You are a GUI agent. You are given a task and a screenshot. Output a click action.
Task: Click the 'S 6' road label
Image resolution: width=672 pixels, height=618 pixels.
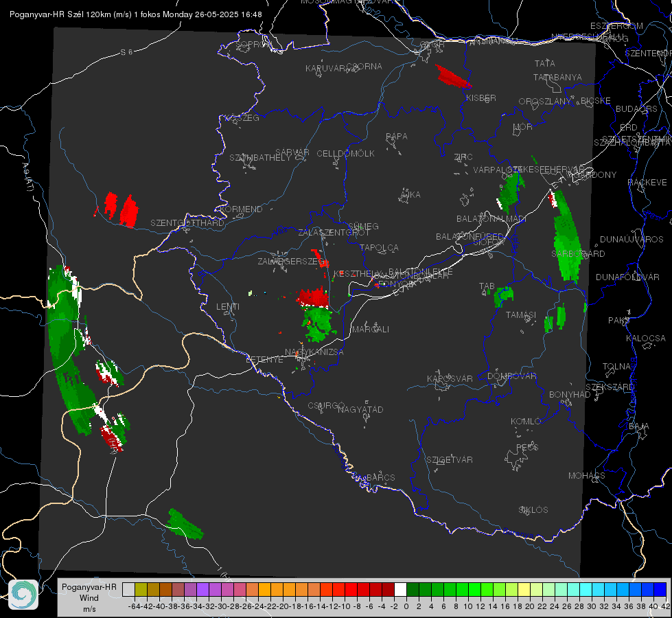[126, 52]
